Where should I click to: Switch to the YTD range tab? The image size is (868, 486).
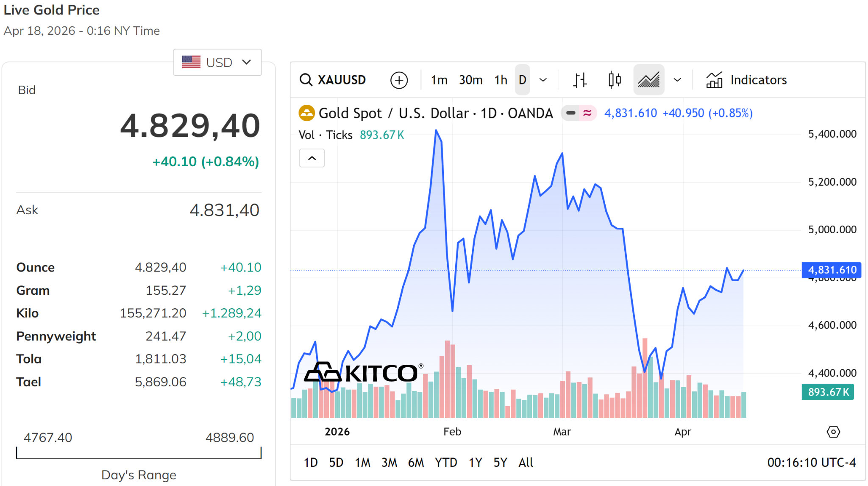[x=446, y=463]
